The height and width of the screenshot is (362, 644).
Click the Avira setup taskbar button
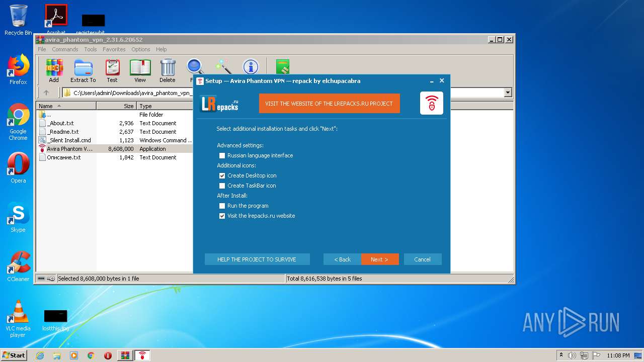(x=142, y=355)
